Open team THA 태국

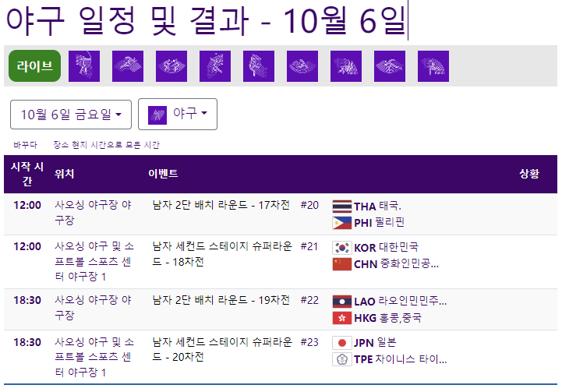tap(378, 206)
